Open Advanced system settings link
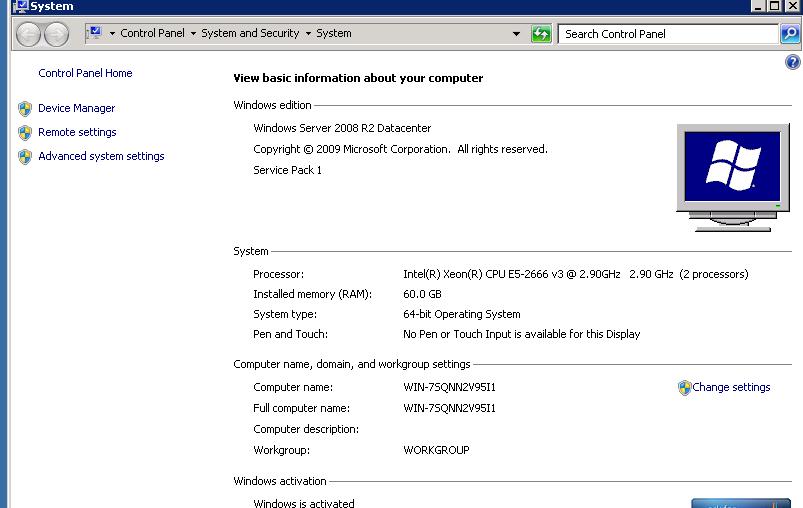Viewport: 803px width, 508px height. click(101, 156)
